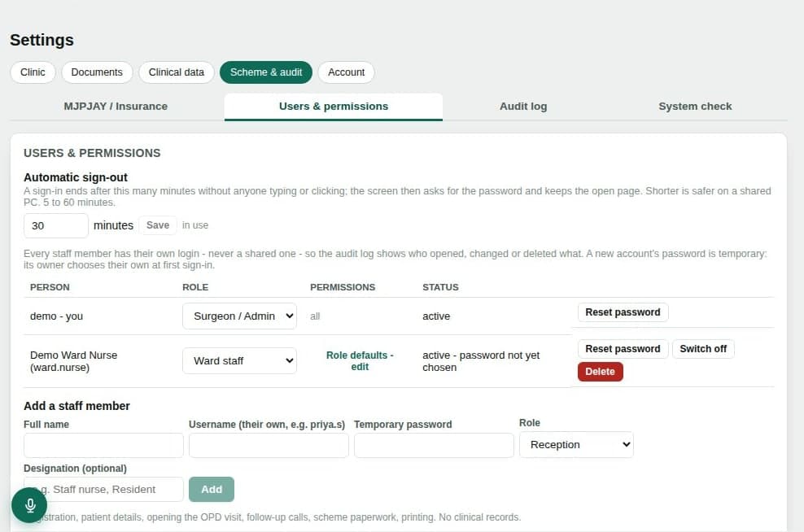This screenshot has height=532, width=804.
Task: Click the 'Add a staff member' heading
Action: pos(77,406)
